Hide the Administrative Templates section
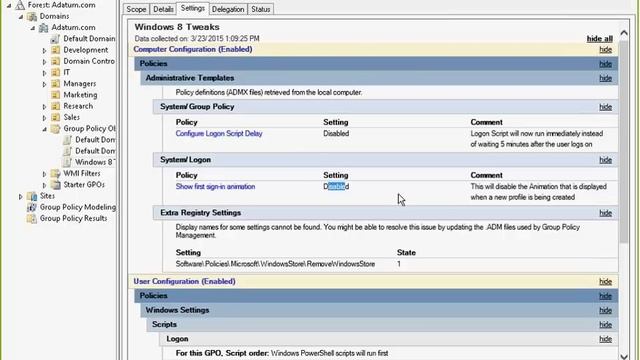 (x=605, y=78)
